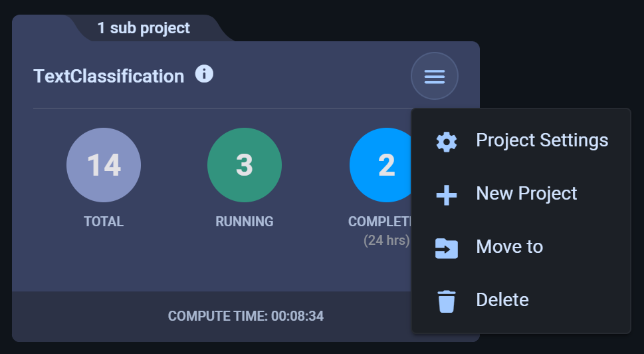Toggle the hamburger menu button on the card
The image size is (644, 354).
pyautogui.click(x=435, y=77)
